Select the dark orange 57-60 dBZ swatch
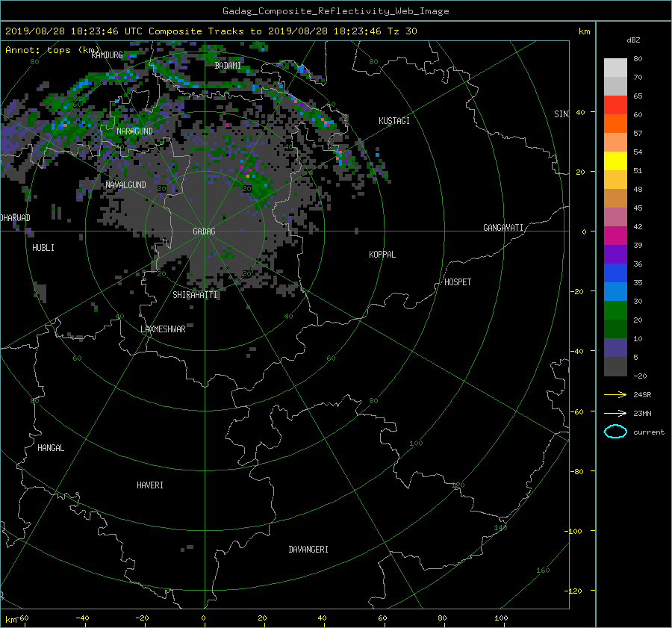672x628 pixels. coord(615,123)
